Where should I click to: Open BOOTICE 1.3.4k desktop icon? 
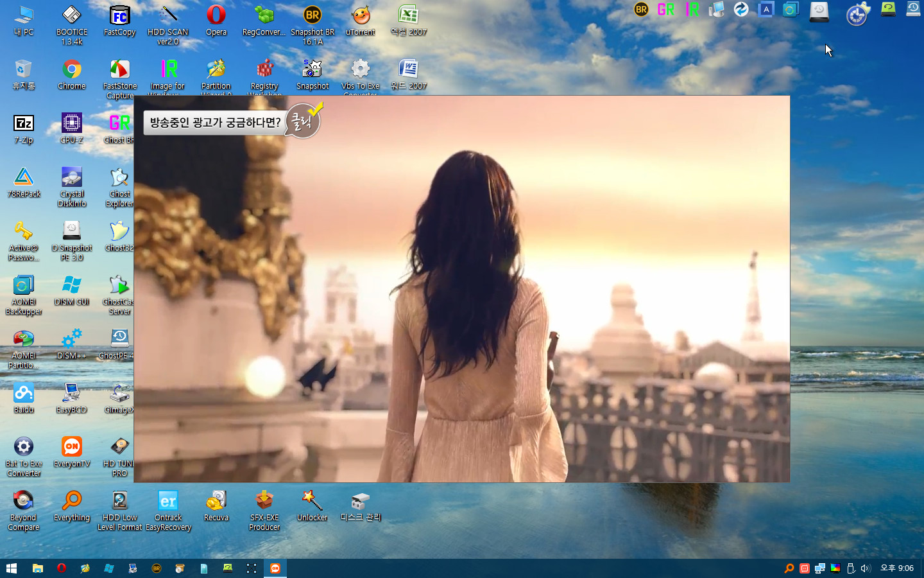[x=72, y=25]
